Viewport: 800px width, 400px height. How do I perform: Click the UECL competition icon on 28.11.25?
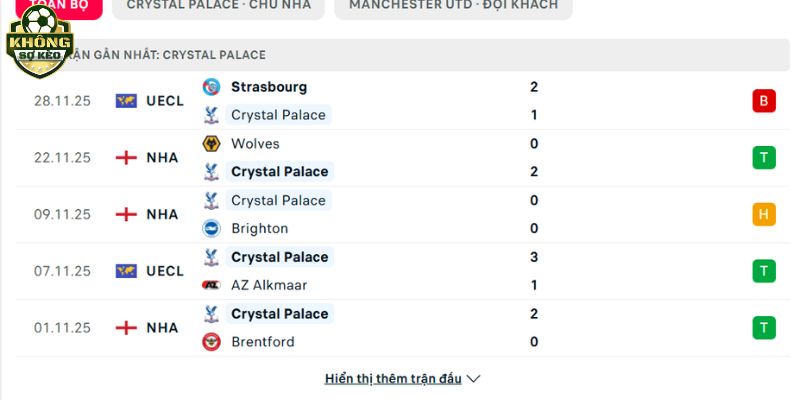126,101
